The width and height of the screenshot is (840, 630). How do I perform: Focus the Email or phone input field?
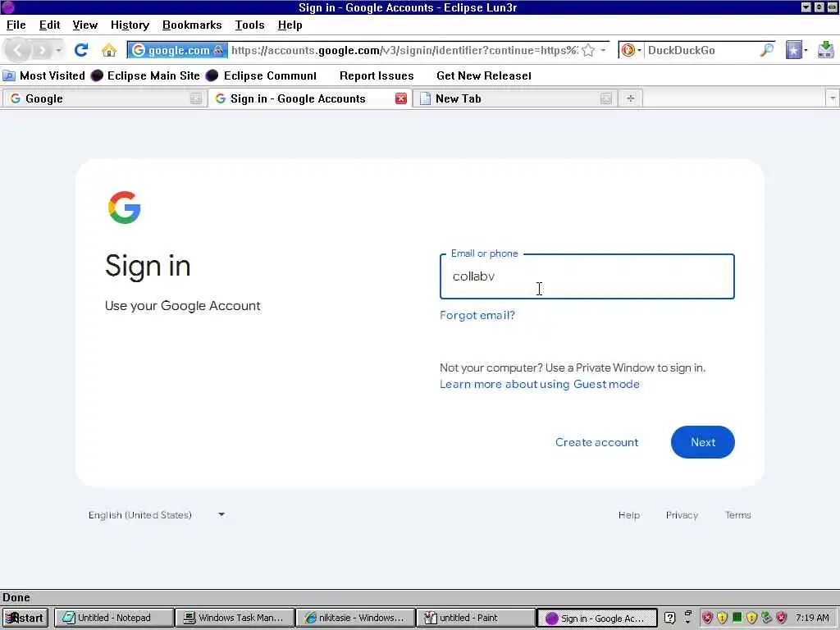[x=587, y=276]
